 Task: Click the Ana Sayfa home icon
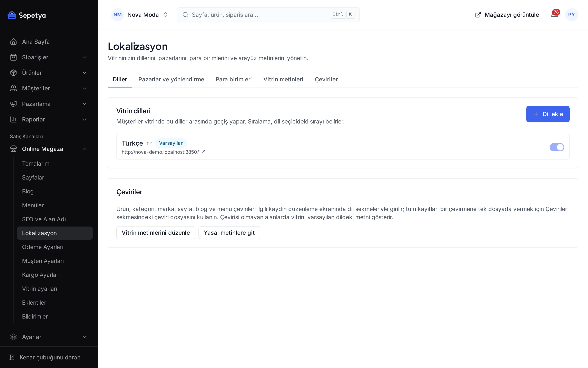coord(13,42)
